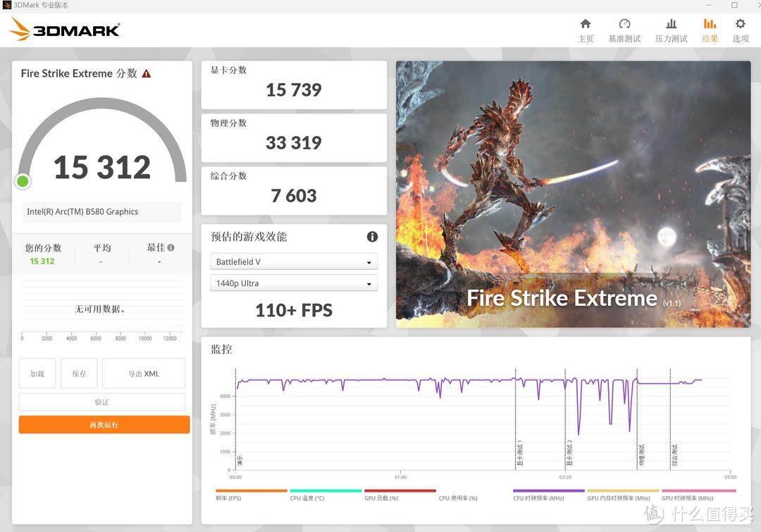
Task: Click the Fire Strike Extreme 分数 title
Action: [79, 74]
